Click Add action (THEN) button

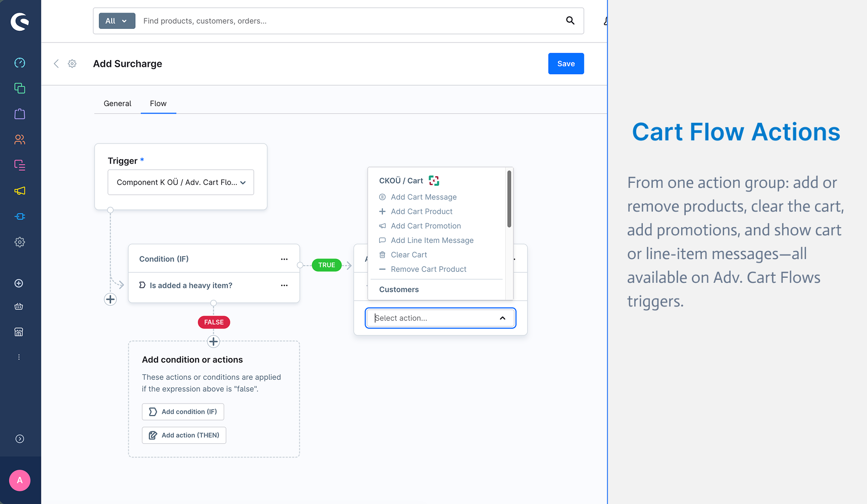184,435
